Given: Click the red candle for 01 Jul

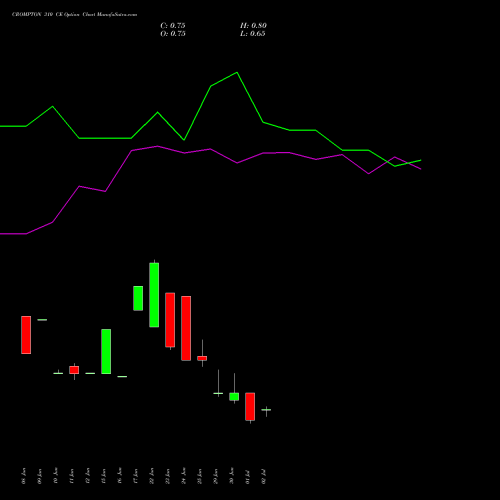Looking at the screenshot, I should [250, 407].
